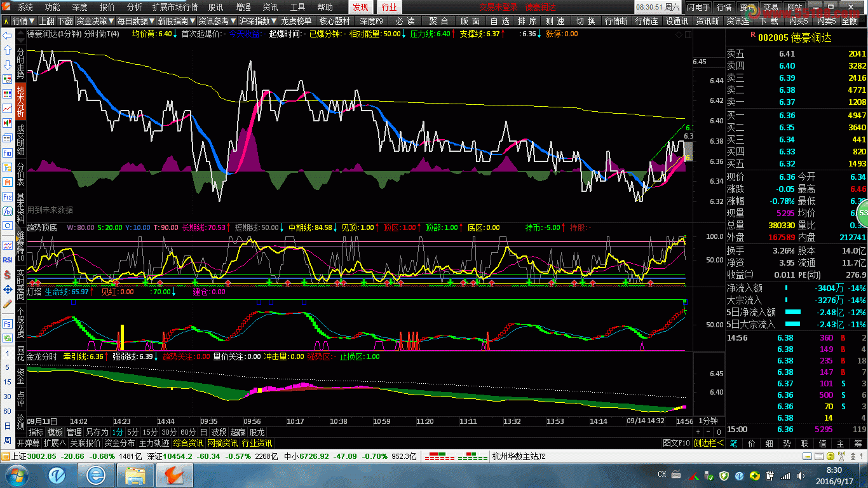Open Internet Explorer from the taskbar
The height and width of the screenshot is (488, 868).
pos(96,475)
